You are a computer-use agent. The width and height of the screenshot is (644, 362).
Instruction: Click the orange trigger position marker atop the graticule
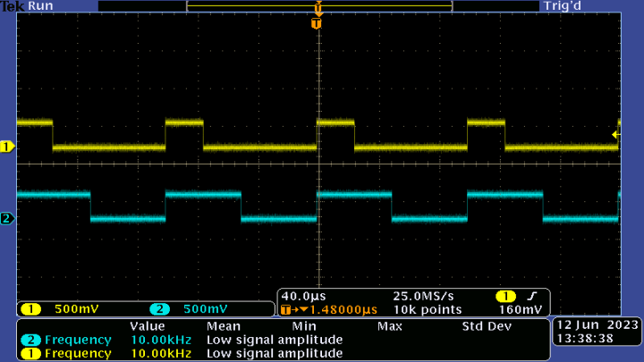pos(316,23)
